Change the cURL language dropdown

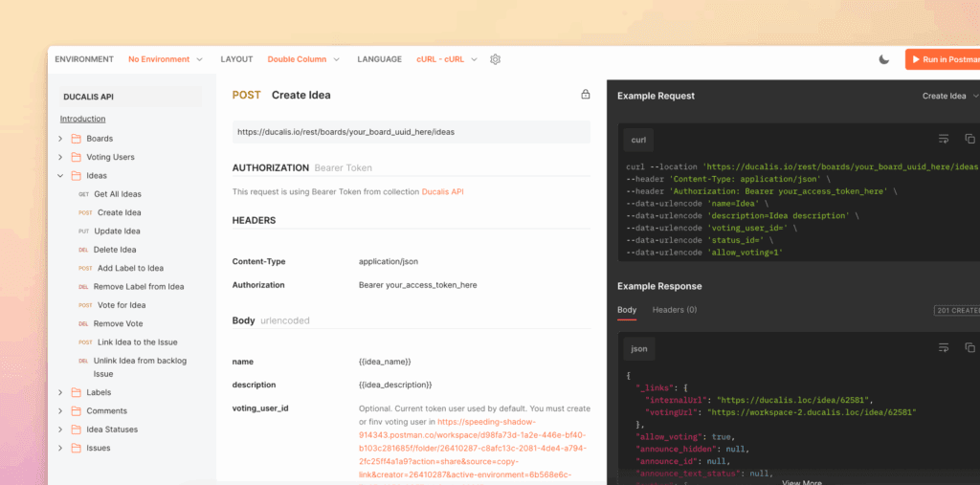tap(445, 59)
